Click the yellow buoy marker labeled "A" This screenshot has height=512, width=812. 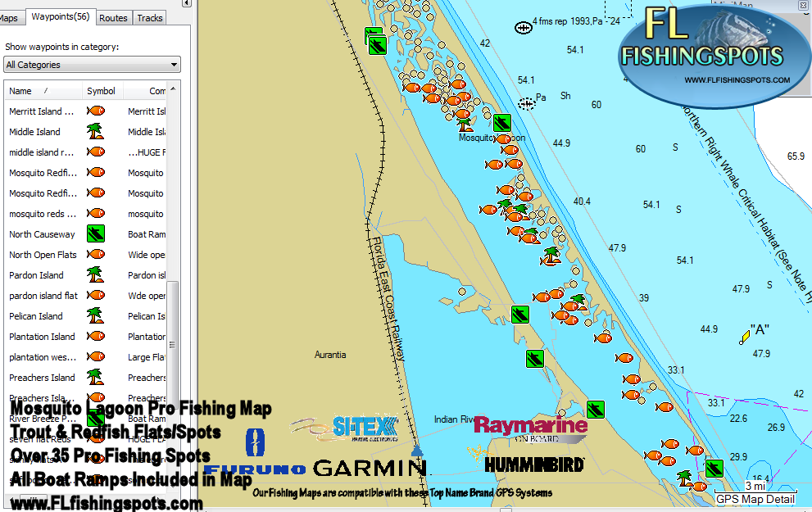[744, 338]
